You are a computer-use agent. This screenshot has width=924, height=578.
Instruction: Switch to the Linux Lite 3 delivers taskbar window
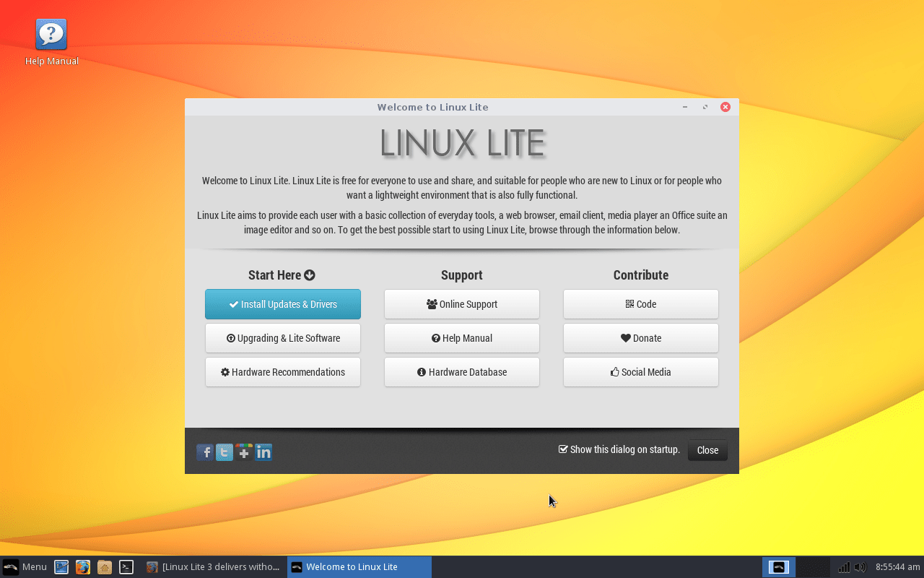click(214, 567)
